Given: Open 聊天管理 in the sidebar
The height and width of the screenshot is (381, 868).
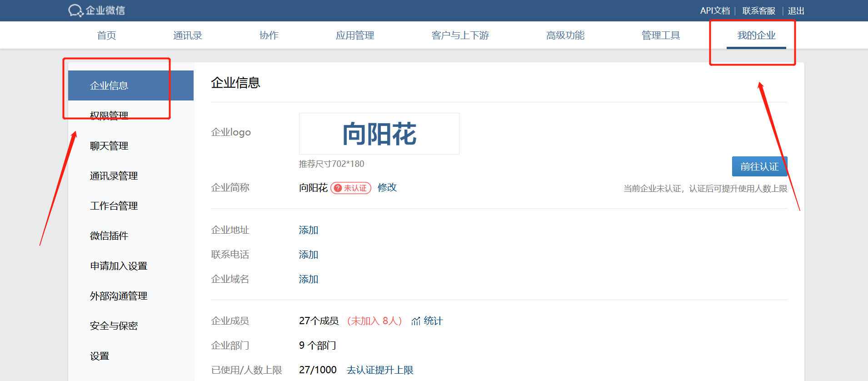Looking at the screenshot, I should point(109,146).
